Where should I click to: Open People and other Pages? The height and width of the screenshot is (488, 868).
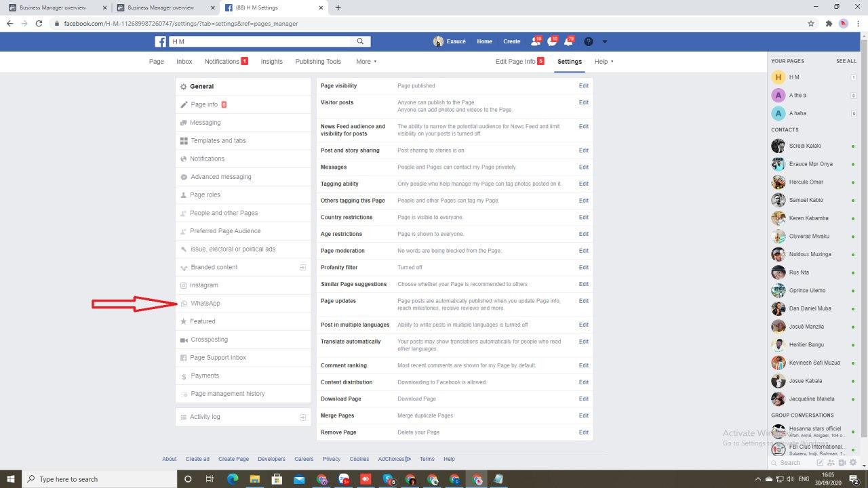[x=243, y=213]
